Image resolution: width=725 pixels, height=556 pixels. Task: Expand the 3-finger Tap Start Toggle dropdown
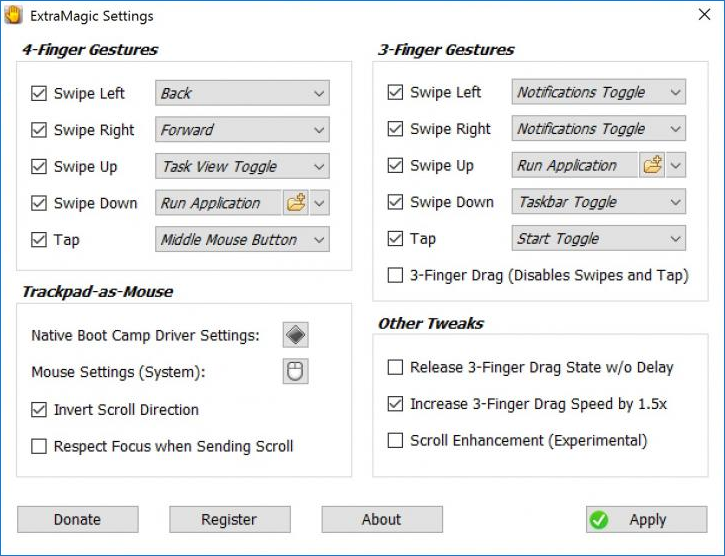pos(598,239)
